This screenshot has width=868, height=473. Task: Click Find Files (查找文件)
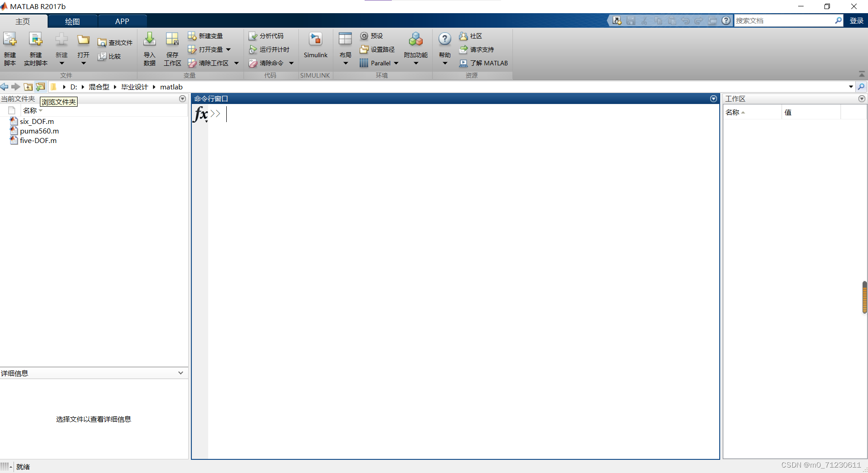point(115,43)
